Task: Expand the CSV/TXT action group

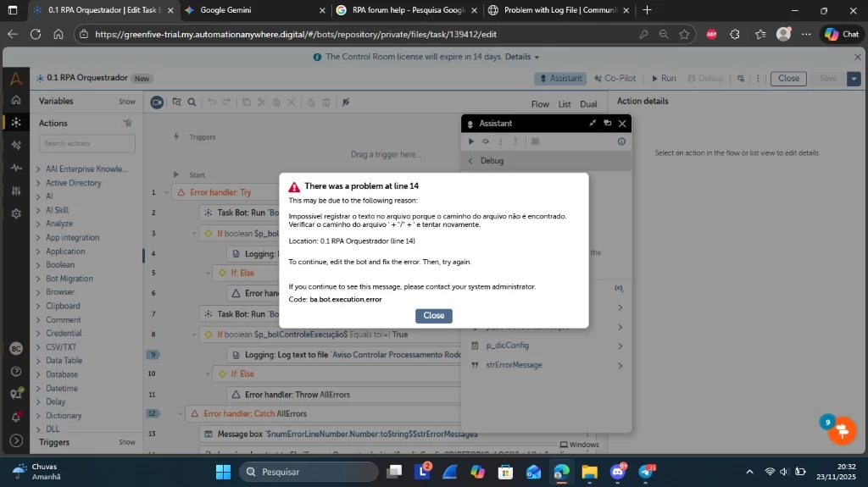Action: pos(38,347)
